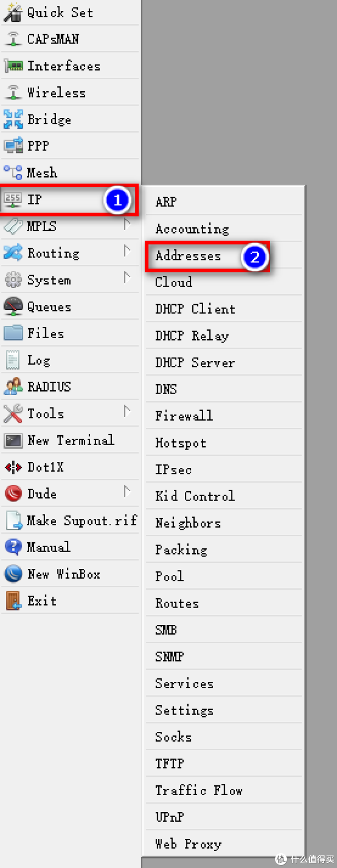Screen dimensions: 337x868
Task: Click the IP 255 icon
Action: pyautogui.click(x=13, y=200)
